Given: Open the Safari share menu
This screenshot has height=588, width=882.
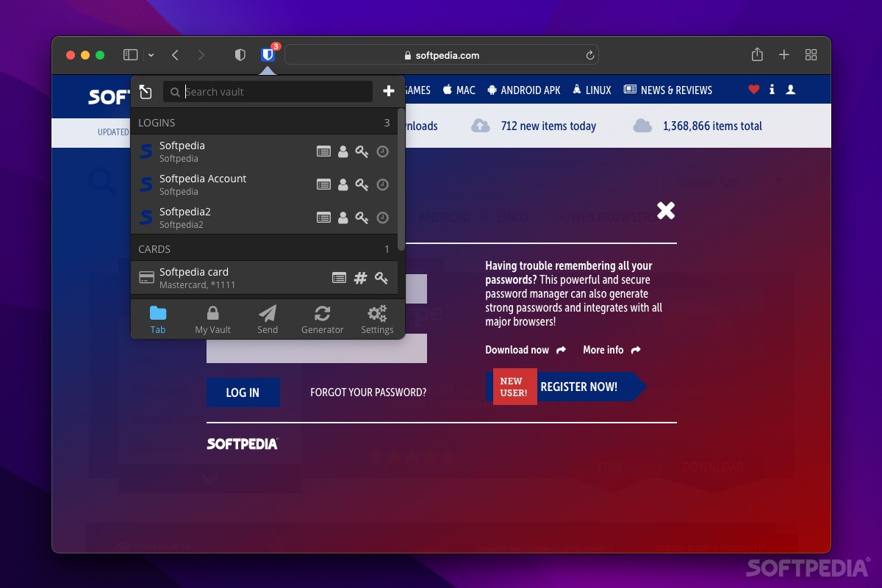Looking at the screenshot, I should pos(757,54).
